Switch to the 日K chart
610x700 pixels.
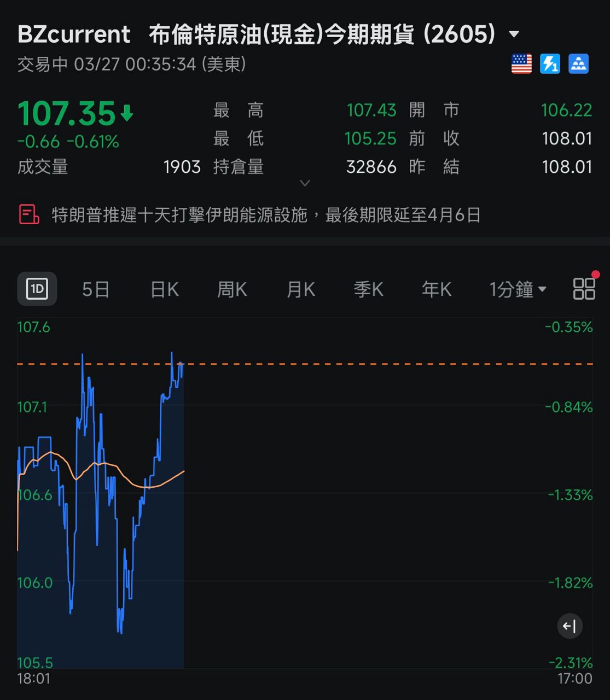[165, 289]
